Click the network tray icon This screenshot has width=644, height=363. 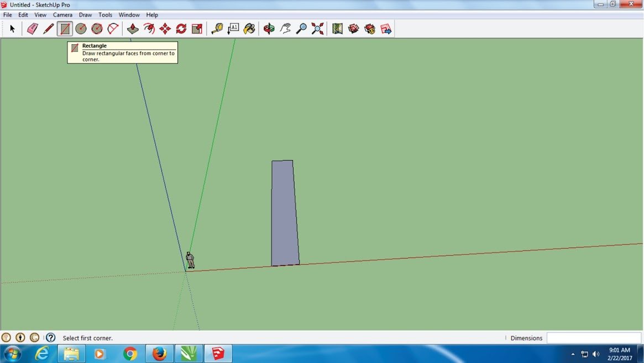[x=584, y=354]
